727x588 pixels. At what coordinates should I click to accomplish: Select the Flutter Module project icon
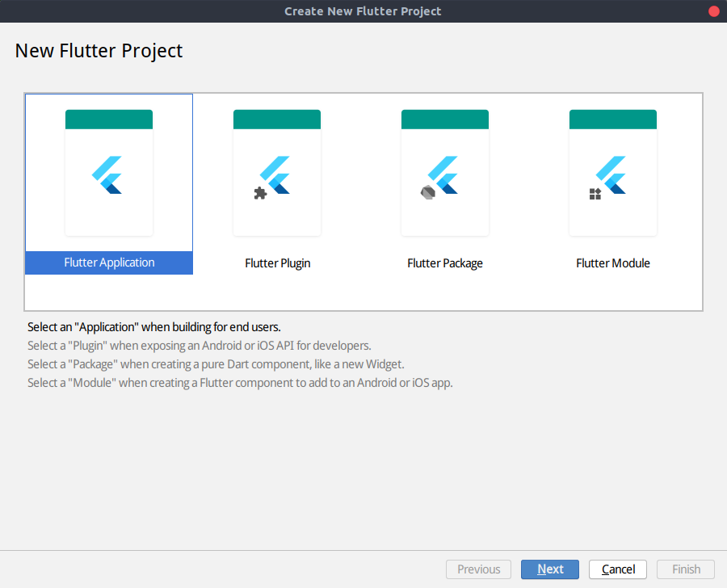tap(613, 174)
